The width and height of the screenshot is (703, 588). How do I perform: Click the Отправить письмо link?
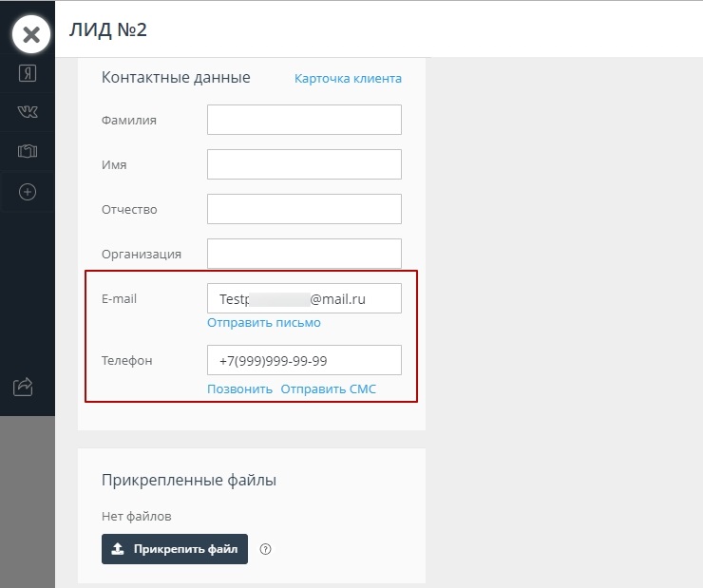[x=264, y=323]
